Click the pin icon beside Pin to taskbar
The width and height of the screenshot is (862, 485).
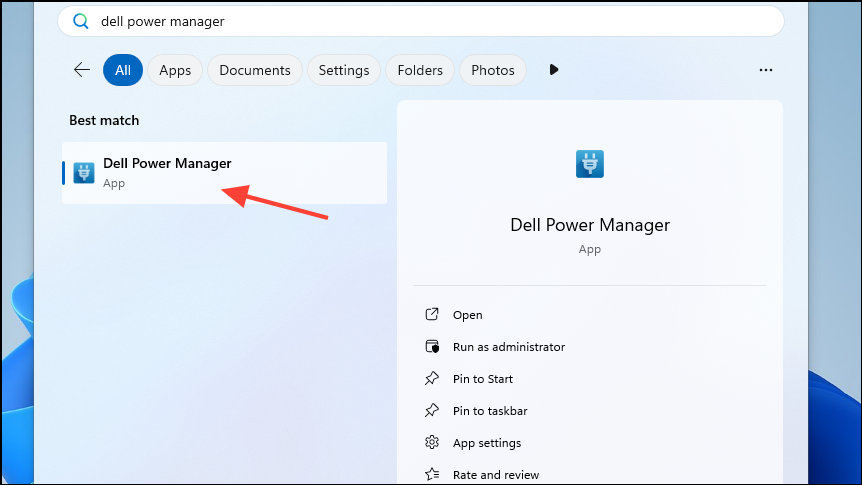432,410
